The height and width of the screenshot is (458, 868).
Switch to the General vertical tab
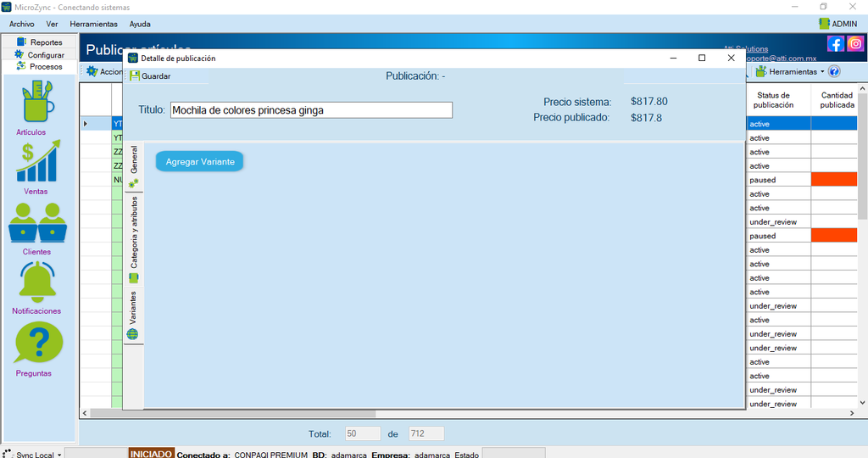coord(133,167)
